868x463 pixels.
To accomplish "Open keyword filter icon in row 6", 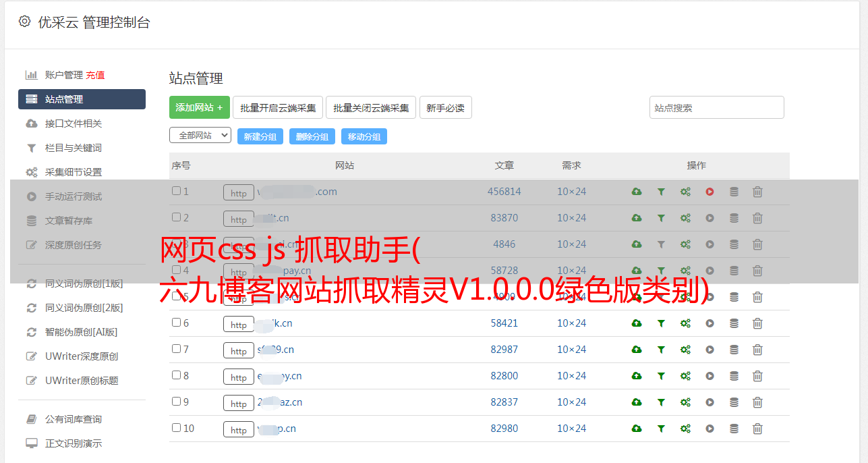I will [x=661, y=323].
